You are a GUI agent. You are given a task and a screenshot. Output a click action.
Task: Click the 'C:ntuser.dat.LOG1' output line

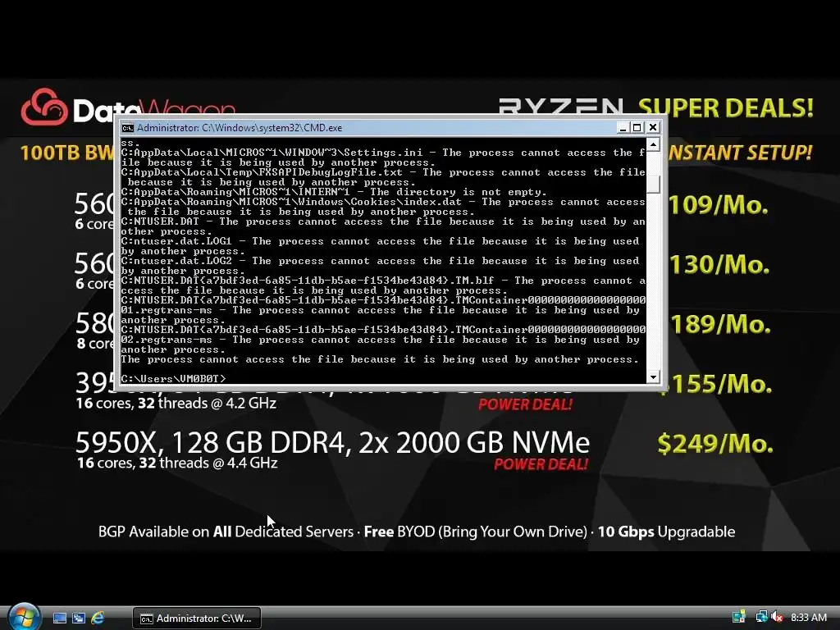click(380, 242)
